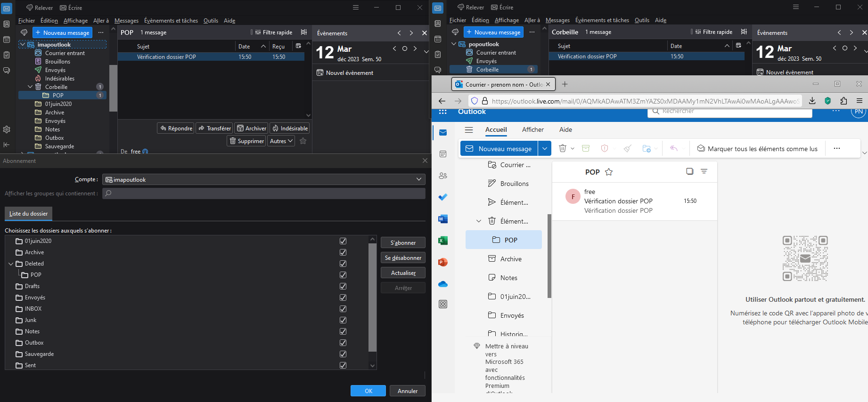This screenshot has height=402, width=868.
Task: Click the star icon beside Autres
Action: point(303,141)
